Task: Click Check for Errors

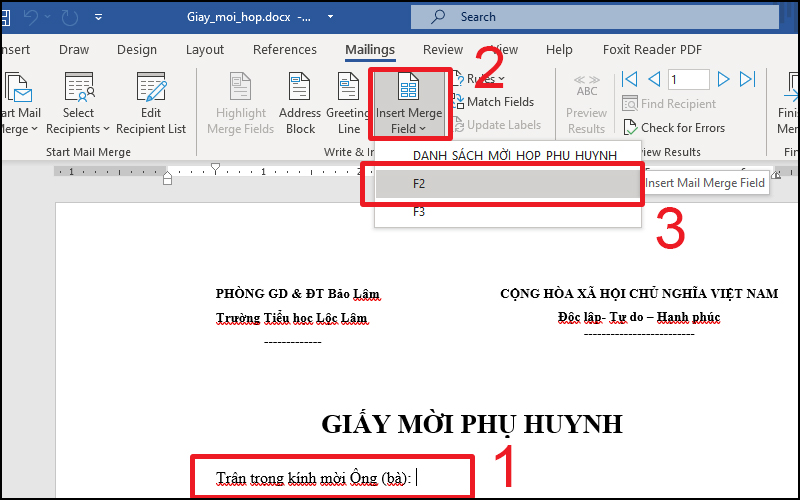Action: point(673,128)
